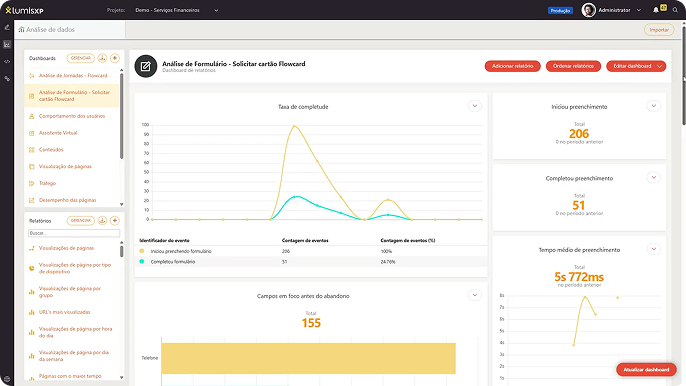Open the Visualizações de páginas report link

pyautogui.click(x=66, y=248)
